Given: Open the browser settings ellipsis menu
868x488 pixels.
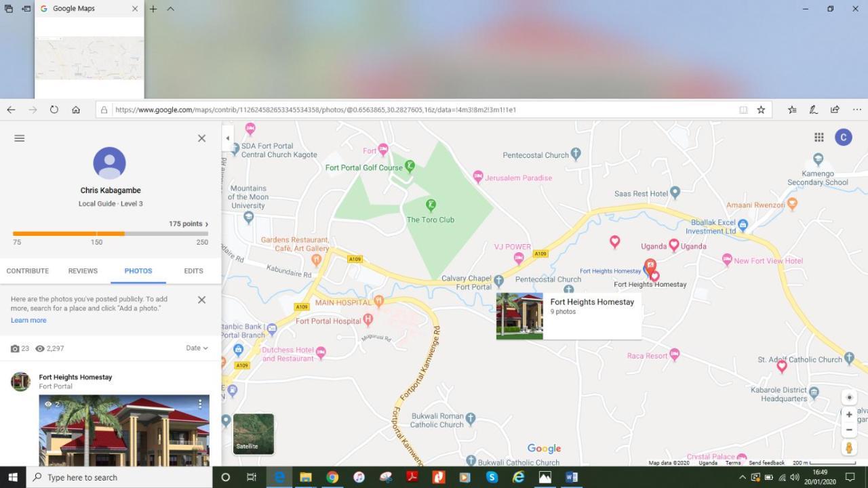Looking at the screenshot, I should [856, 110].
